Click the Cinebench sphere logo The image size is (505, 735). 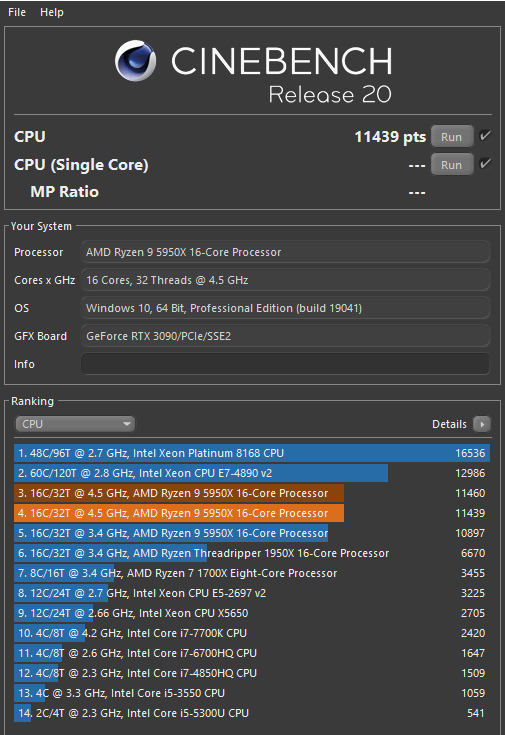(x=136, y=60)
